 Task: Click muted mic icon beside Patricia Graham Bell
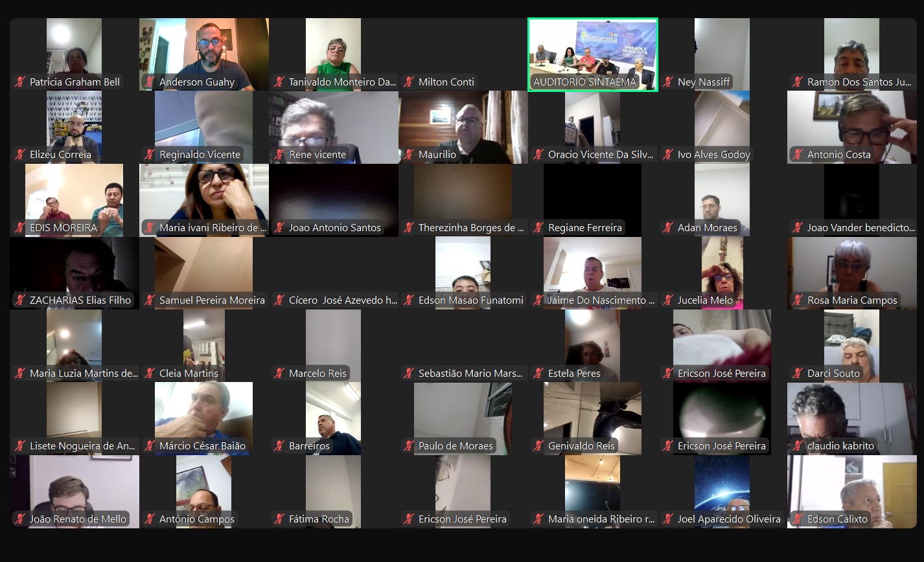[21, 82]
